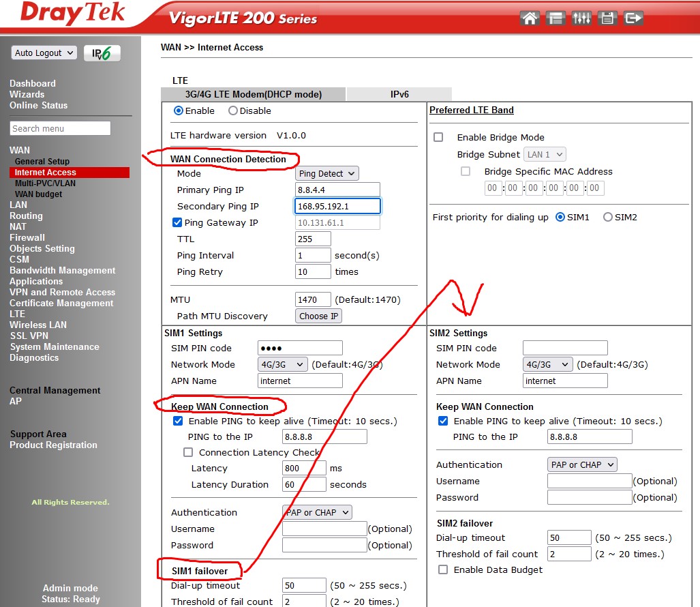This screenshot has width=700, height=607.
Task: Click the Search menu input field
Action: 60,128
